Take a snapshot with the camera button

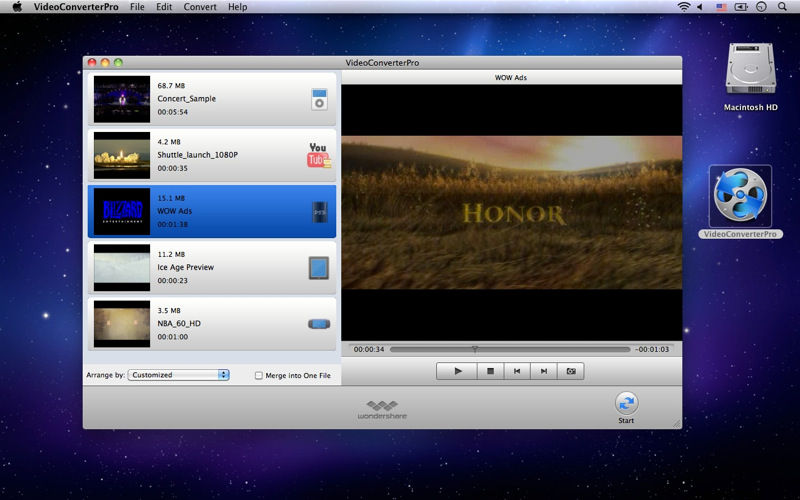[571, 371]
